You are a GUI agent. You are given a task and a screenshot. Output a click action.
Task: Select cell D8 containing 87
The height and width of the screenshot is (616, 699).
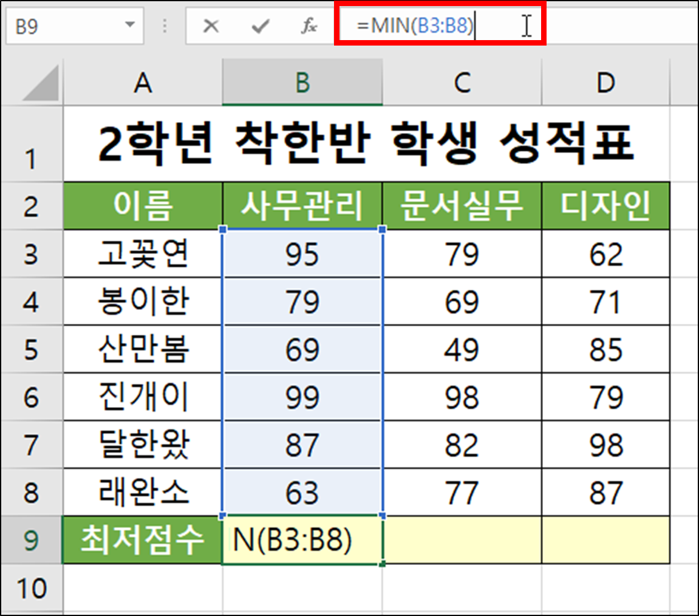[605, 493]
